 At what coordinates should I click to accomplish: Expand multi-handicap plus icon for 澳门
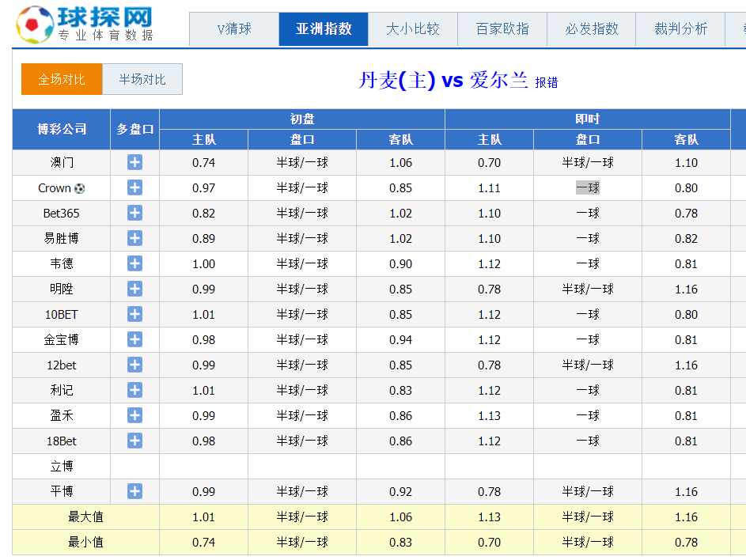(x=134, y=162)
